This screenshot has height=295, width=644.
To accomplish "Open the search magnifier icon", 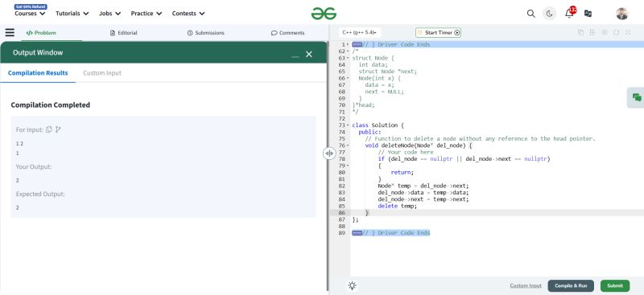I will pos(531,14).
